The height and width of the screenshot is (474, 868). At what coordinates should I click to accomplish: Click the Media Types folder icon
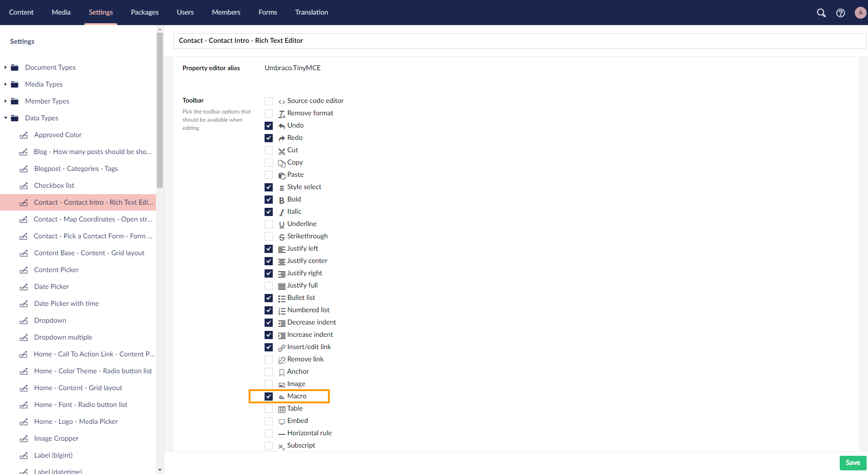coord(15,84)
